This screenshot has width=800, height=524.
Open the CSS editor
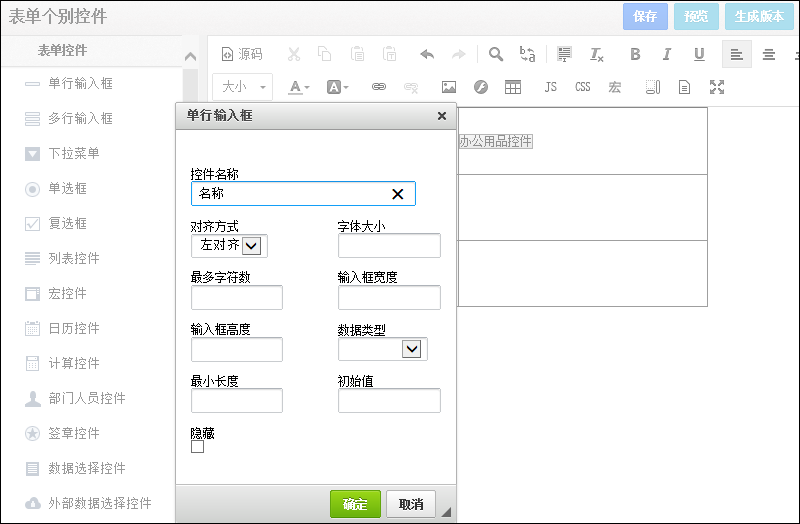(x=583, y=87)
